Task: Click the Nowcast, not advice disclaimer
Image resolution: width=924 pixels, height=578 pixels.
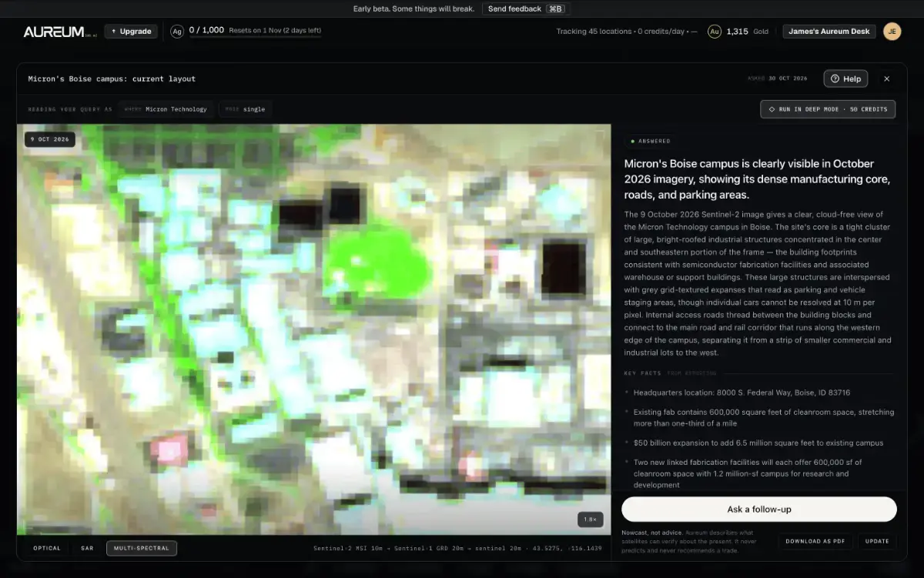Action: [x=688, y=541]
